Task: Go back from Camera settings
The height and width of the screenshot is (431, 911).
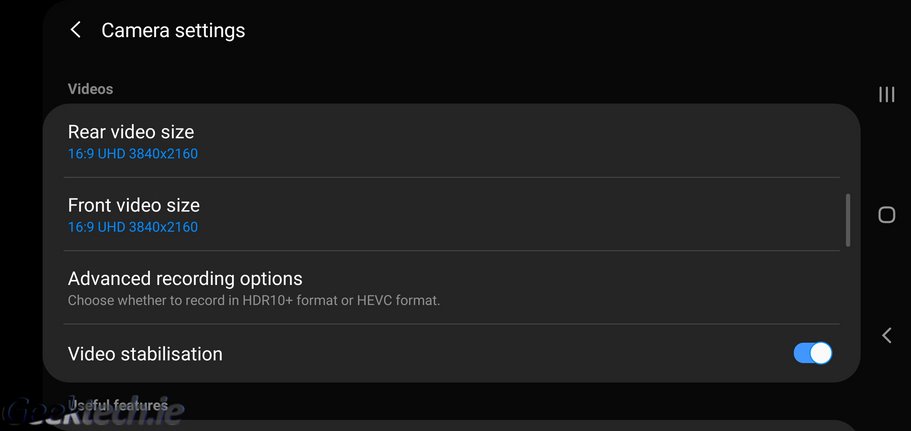Action: pos(76,31)
